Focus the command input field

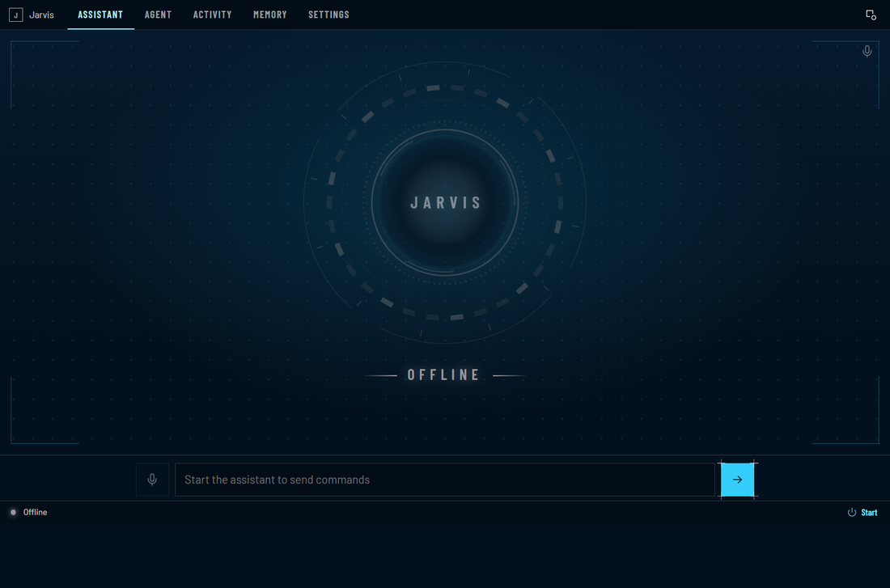point(444,480)
